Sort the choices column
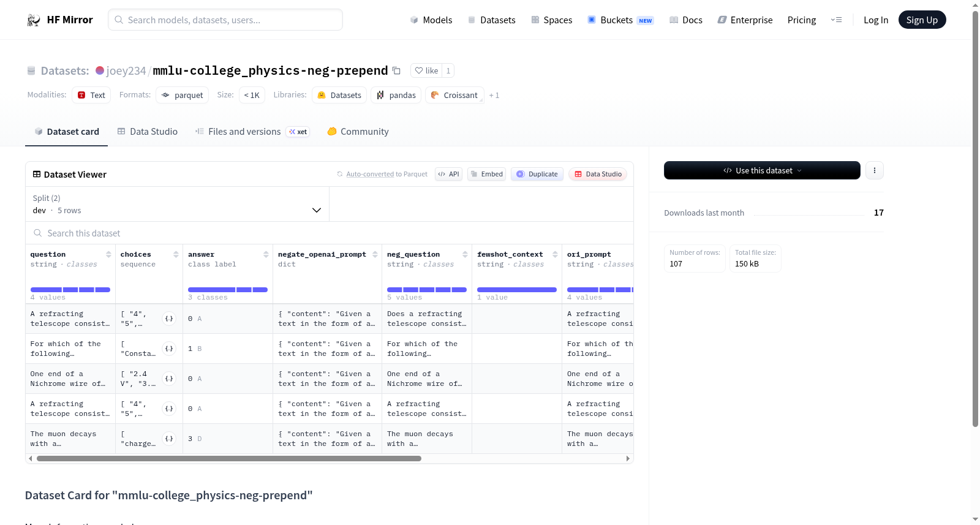Screen dimensions: 980x525 (176, 254)
